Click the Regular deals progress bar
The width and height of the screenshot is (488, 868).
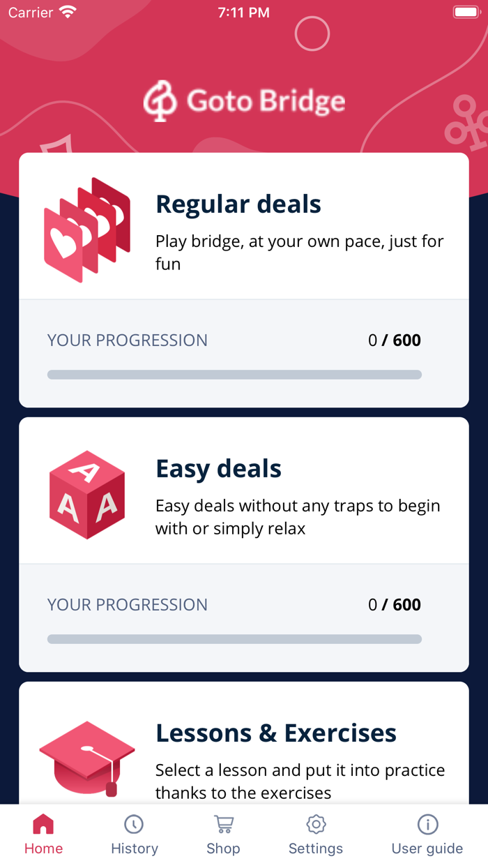point(234,375)
